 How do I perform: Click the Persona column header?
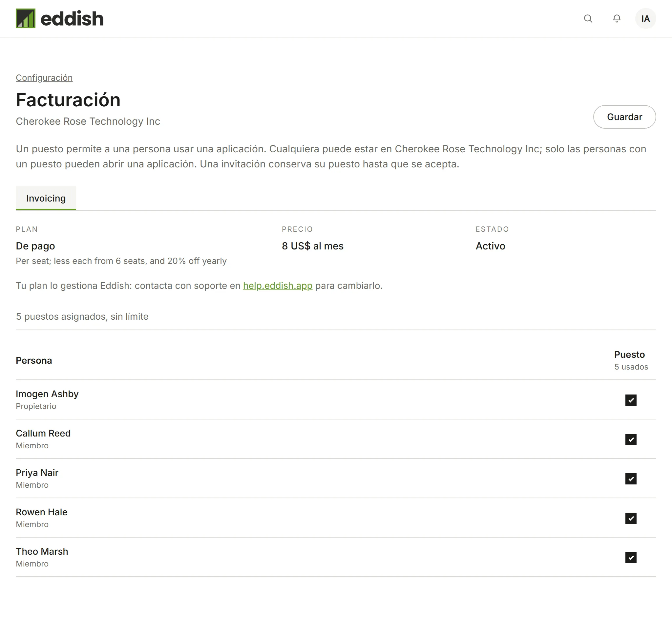point(34,360)
